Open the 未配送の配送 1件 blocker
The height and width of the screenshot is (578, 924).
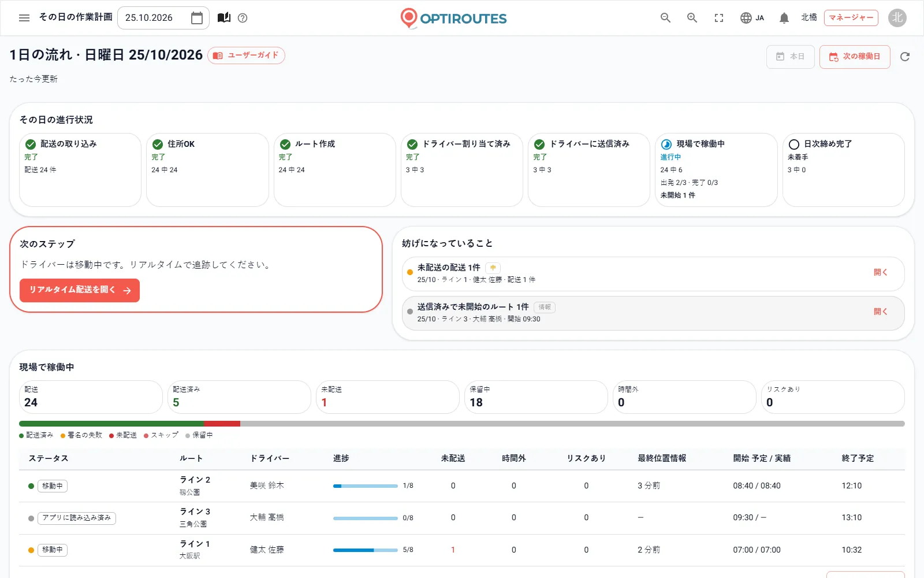pyautogui.click(x=653, y=273)
